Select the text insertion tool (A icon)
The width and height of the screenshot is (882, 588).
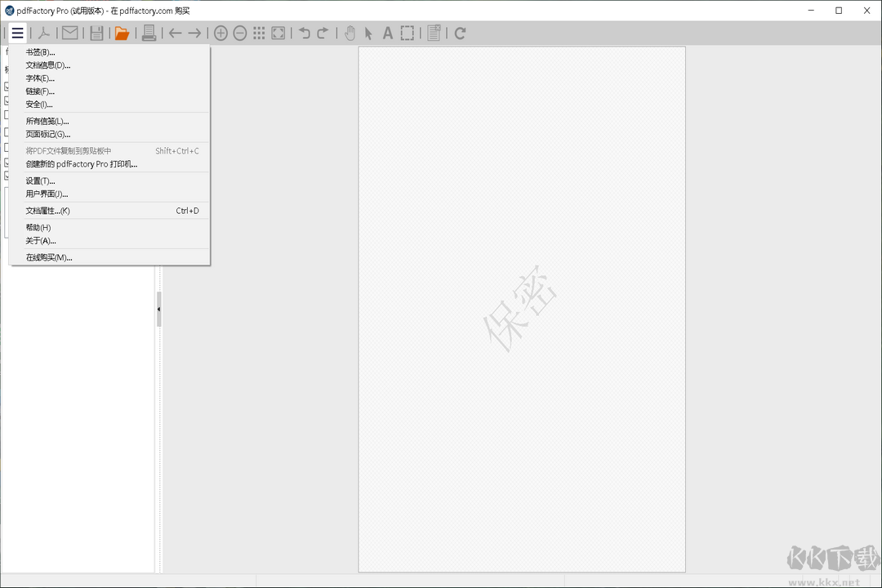click(387, 33)
